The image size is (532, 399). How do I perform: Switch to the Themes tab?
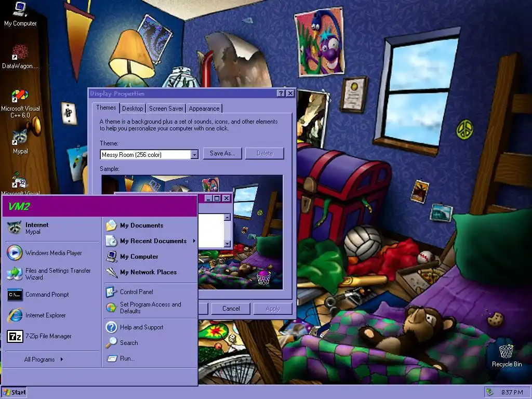[x=106, y=108]
